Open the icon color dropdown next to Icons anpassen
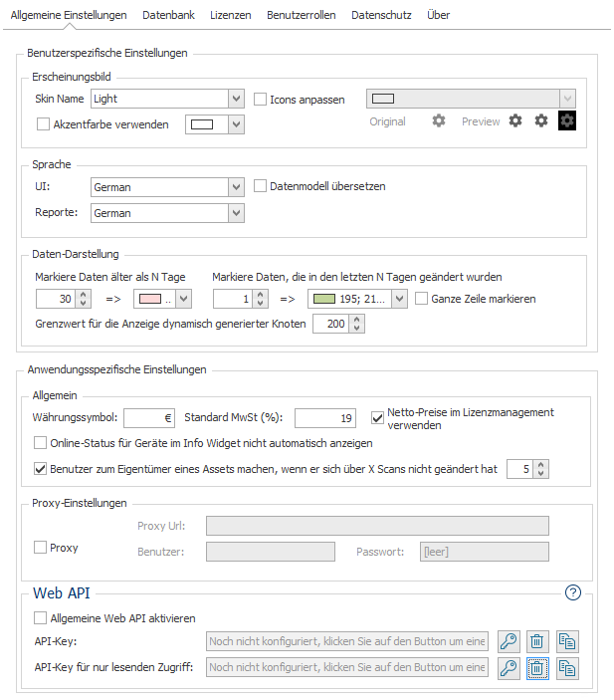 567,99
